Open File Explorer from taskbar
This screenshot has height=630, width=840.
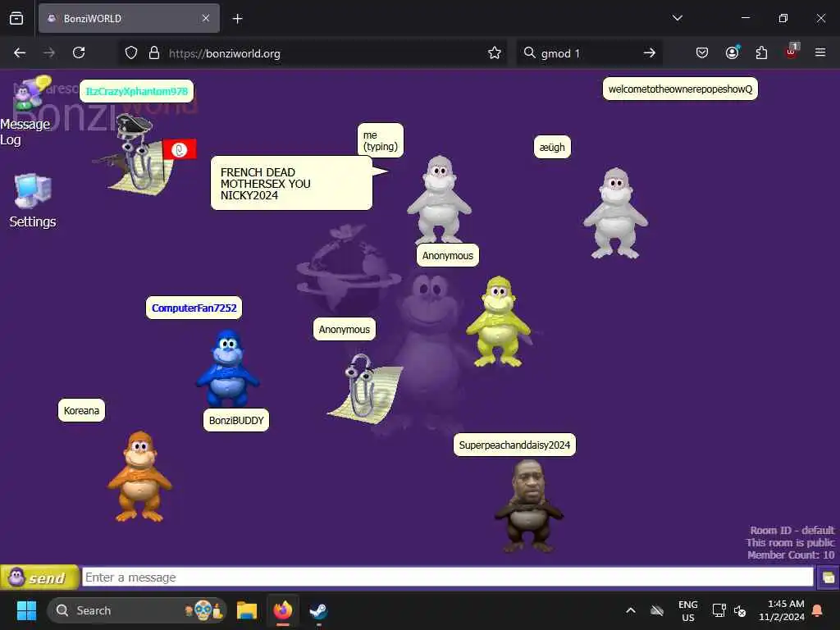pos(247,610)
